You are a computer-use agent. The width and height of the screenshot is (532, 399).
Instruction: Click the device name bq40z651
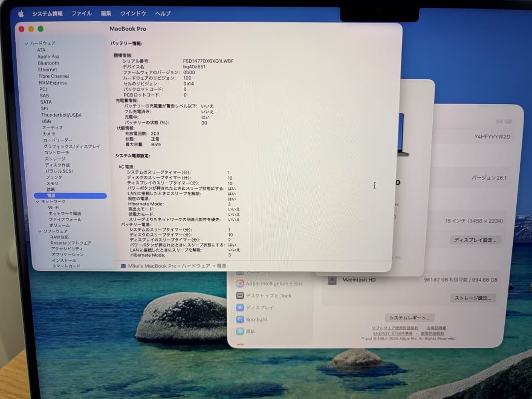[194, 67]
